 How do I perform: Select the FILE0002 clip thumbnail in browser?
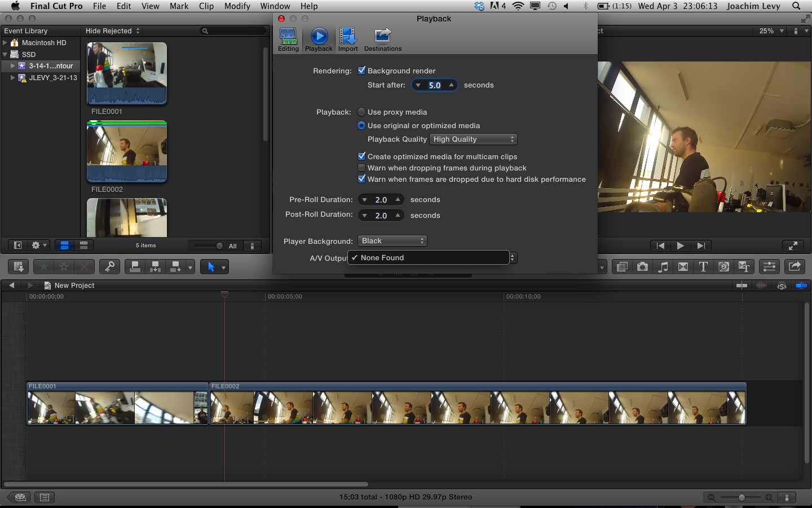point(127,151)
